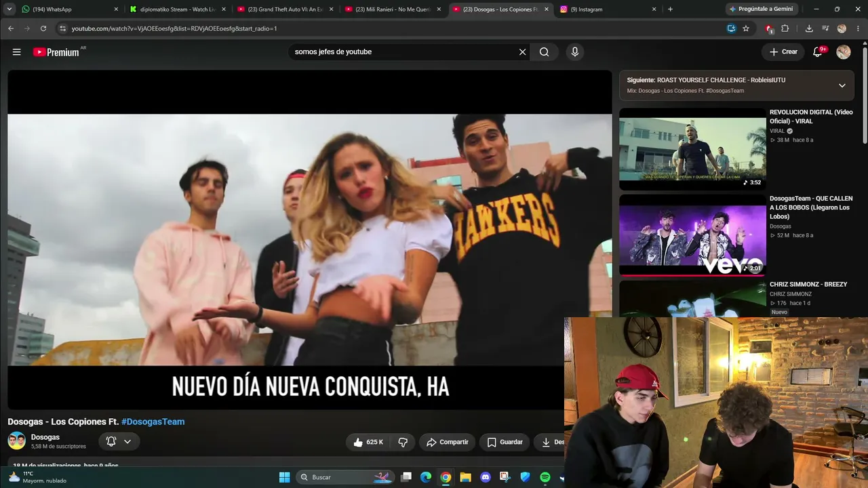Share video with Compartir button
This screenshot has width=868, height=488.
[x=448, y=442]
